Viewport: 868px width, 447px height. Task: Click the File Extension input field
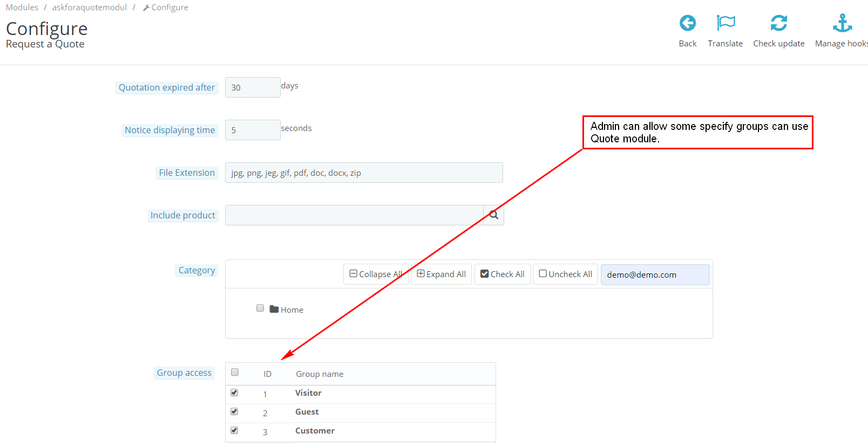(x=364, y=173)
